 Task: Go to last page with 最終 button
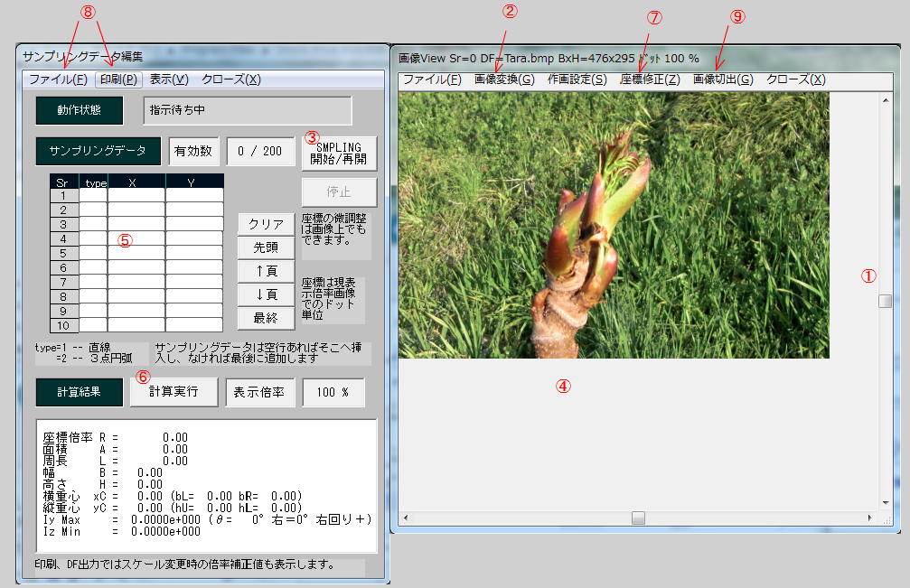click(266, 318)
